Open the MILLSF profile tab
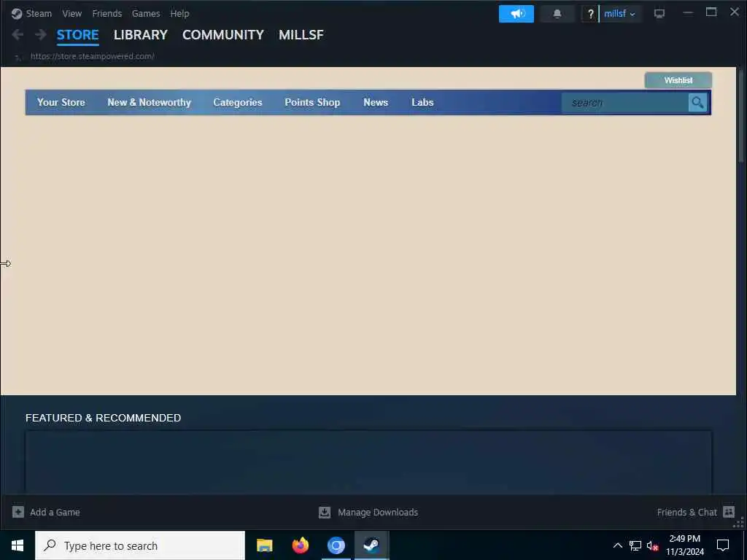Viewport: 747px width, 560px height. pyautogui.click(x=301, y=35)
